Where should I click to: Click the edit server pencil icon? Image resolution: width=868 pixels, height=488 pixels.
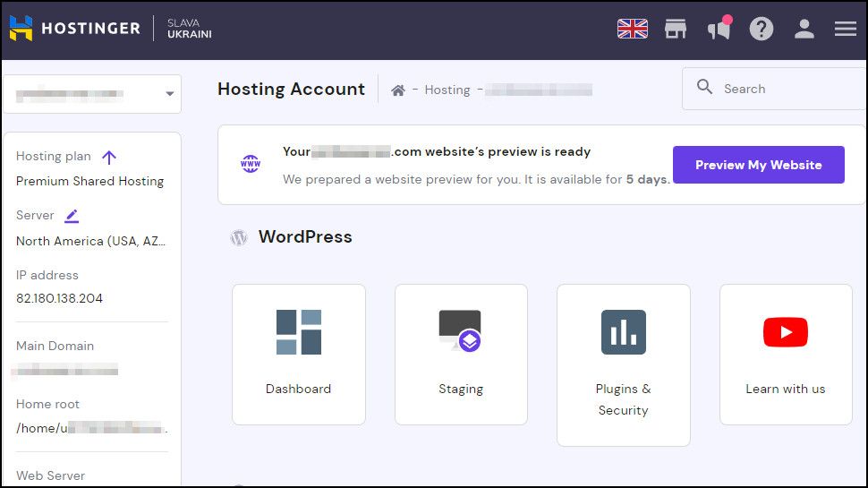[72, 216]
